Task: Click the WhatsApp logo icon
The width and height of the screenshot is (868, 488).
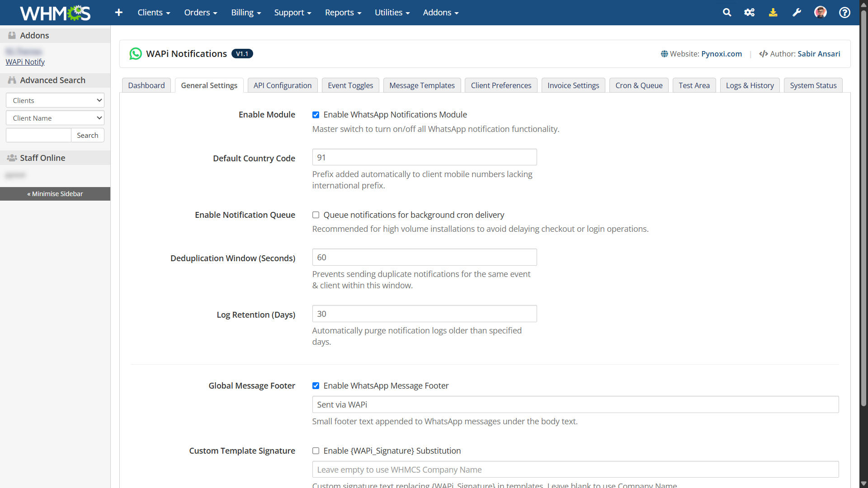Action: 136,54
